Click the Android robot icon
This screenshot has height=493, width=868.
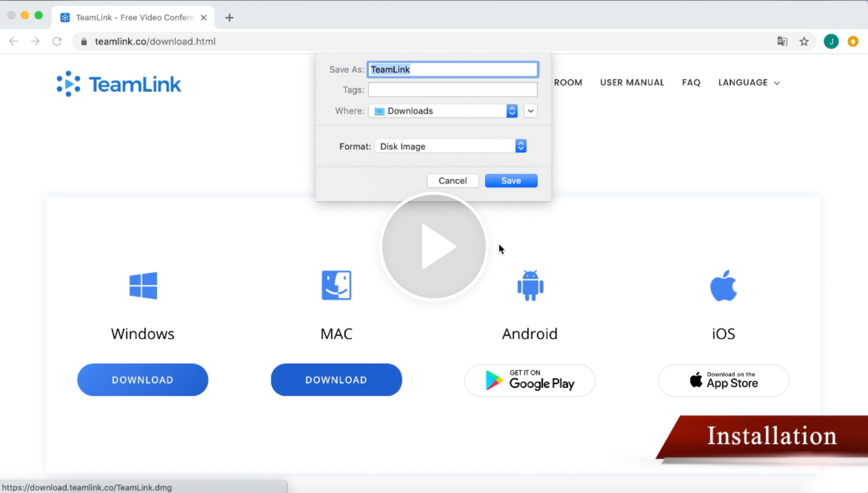pos(530,285)
